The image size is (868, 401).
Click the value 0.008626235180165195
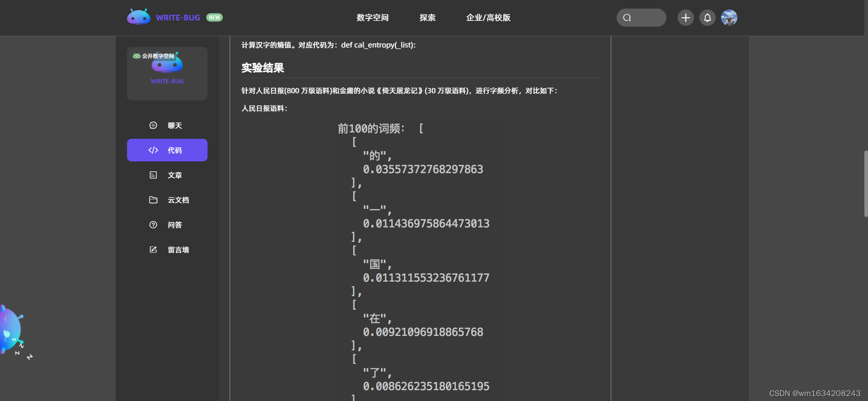[x=426, y=386]
